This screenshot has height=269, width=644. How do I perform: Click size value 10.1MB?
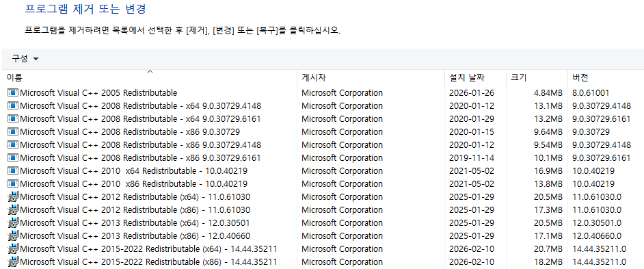[x=548, y=158]
